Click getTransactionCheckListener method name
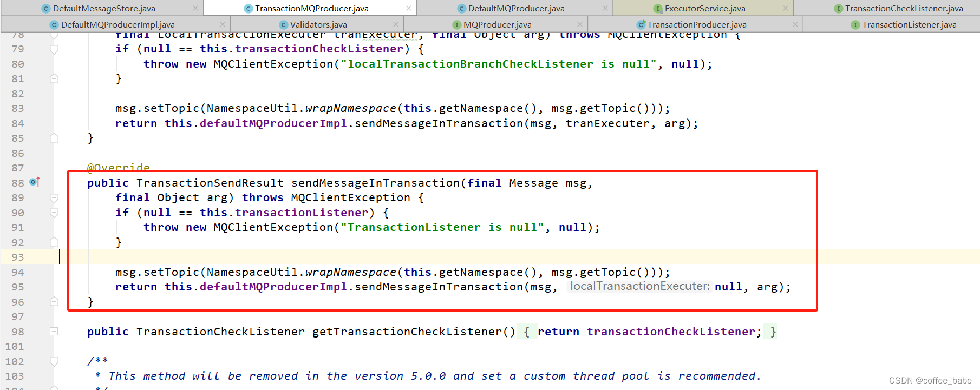This screenshot has width=980, height=390. (407, 332)
